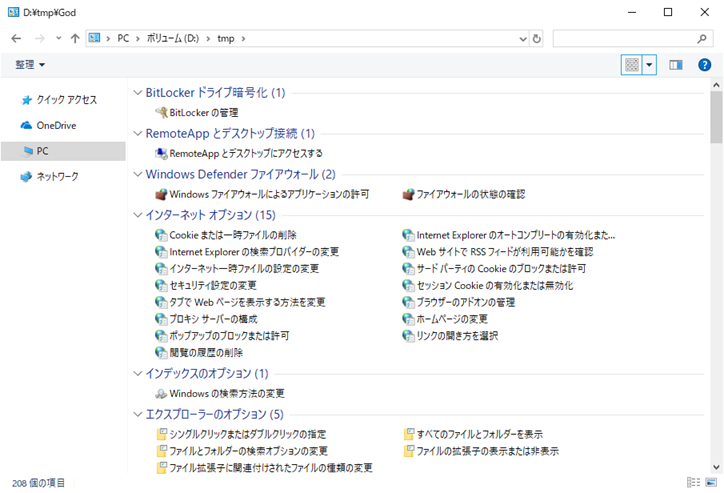Click the refresh icon beside address bar

[537, 39]
